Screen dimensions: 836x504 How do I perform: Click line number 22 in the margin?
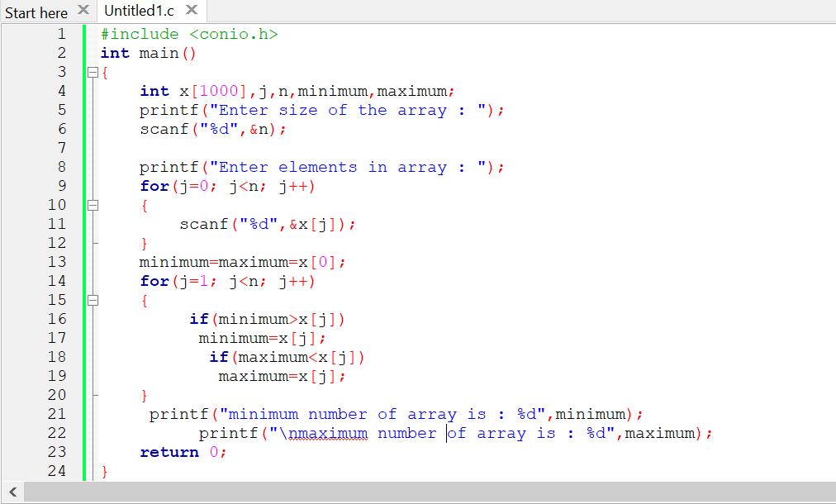click(57, 433)
